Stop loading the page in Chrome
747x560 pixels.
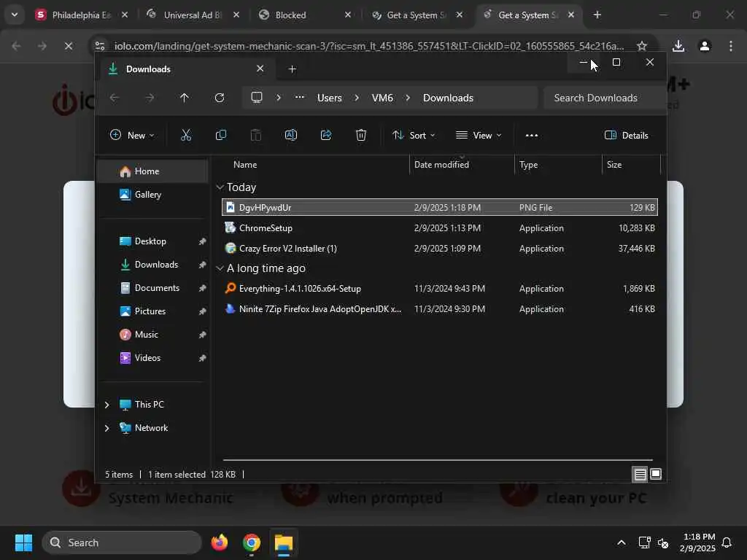(x=68, y=46)
